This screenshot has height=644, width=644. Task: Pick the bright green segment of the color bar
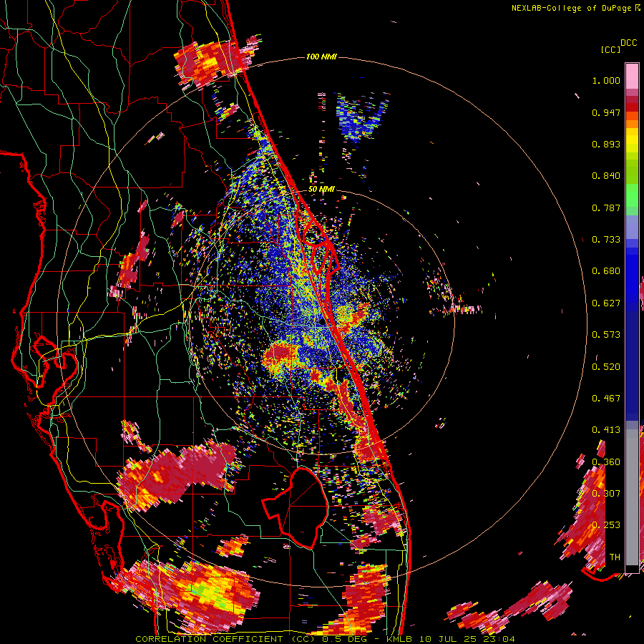tap(632, 195)
